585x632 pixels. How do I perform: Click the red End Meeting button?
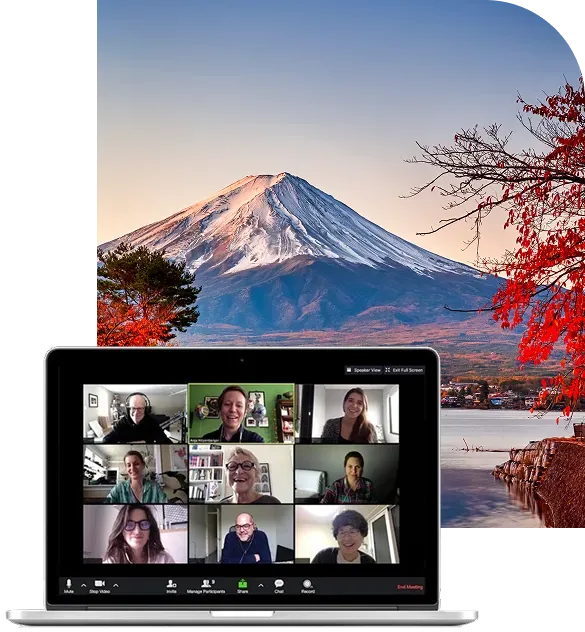point(410,587)
